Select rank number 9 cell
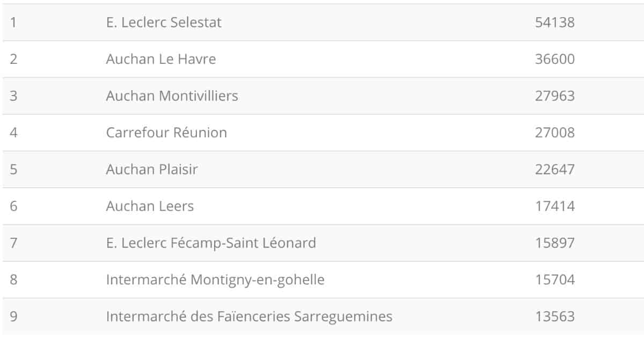The image size is (644, 337). click(x=13, y=317)
